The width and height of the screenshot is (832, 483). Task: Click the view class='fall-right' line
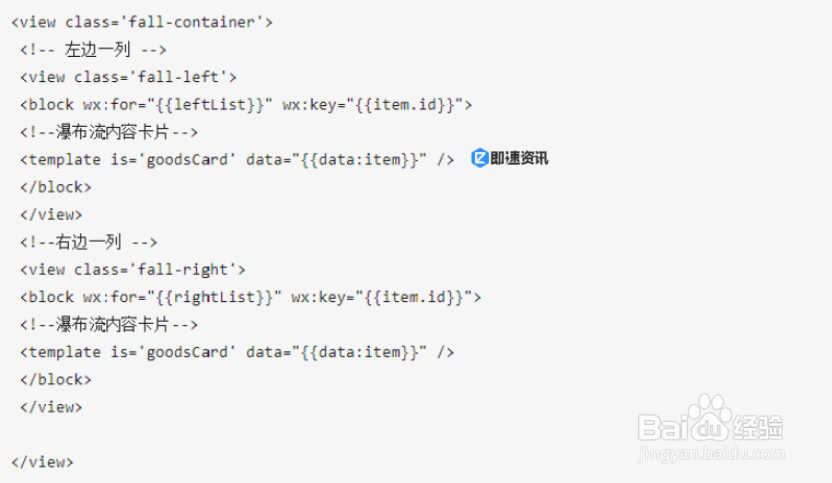[x=131, y=269]
